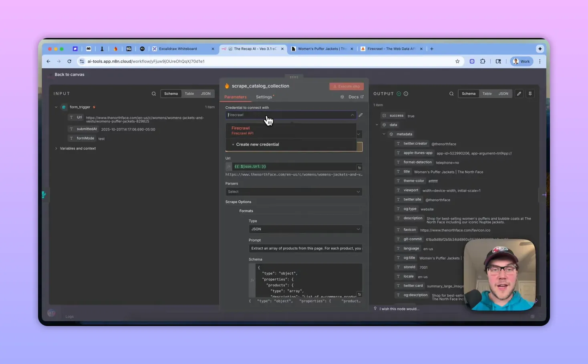Edit the credential via the pencil icon
Image resolution: width=588 pixels, height=364 pixels.
pos(360,115)
